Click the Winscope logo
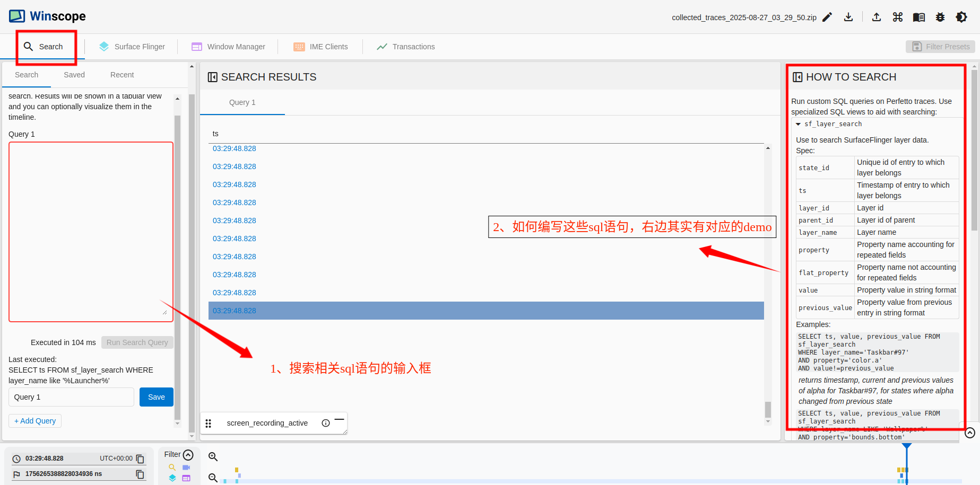Image resolution: width=980 pixels, height=485 pixels. point(47,16)
